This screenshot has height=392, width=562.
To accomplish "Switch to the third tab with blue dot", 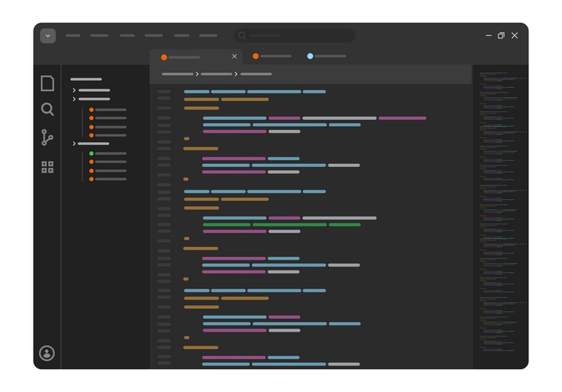I will point(326,56).
